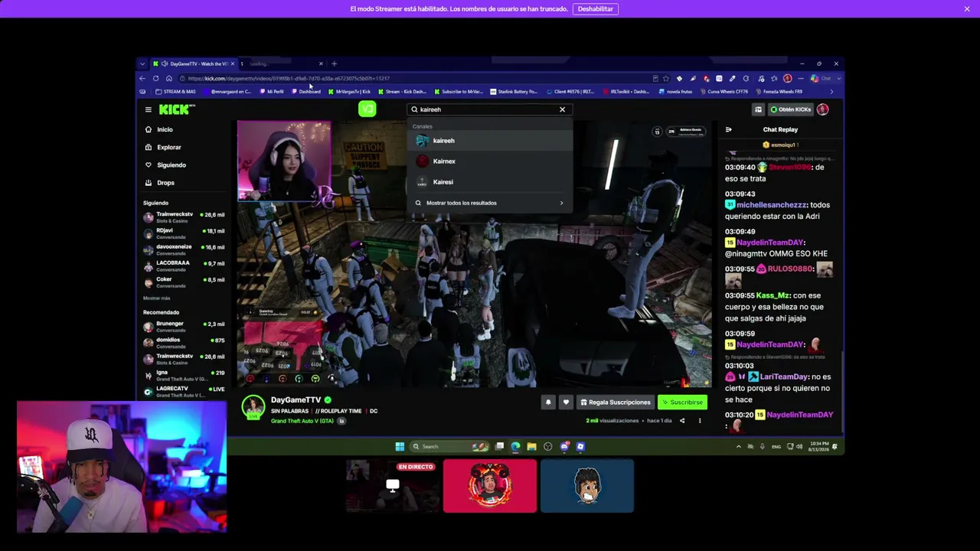Expand Mostrar todos los resultados
This screenshot has width=980, height=551.
coord(490,203)
